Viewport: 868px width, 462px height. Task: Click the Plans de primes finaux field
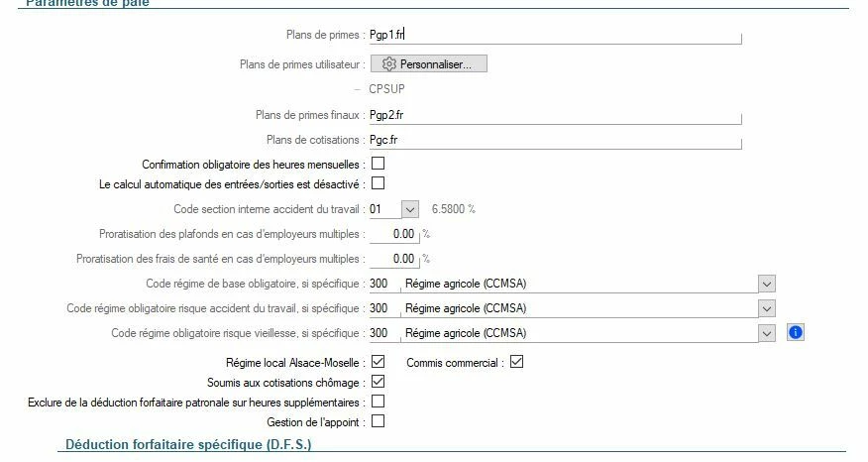(555, 115)
